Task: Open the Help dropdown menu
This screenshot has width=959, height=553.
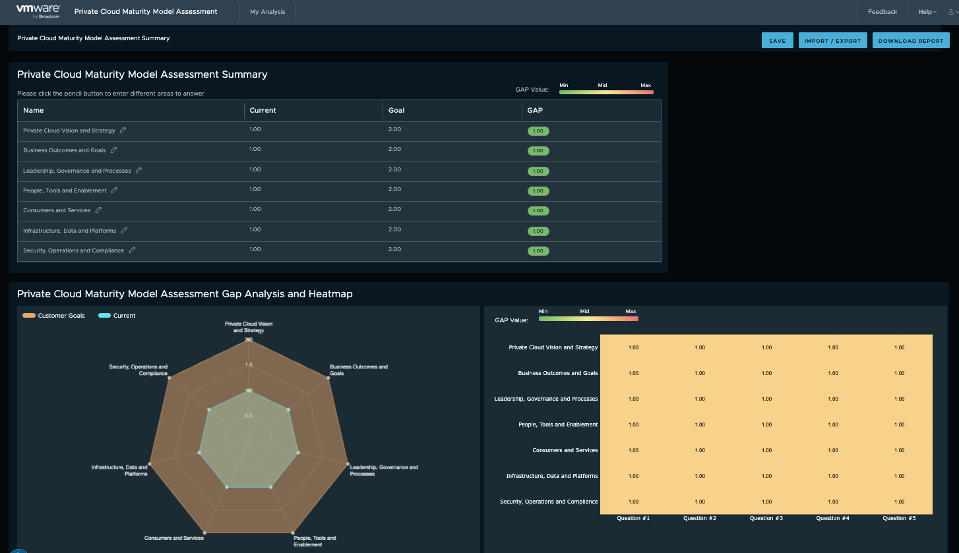Action: [x=926, y=12]
